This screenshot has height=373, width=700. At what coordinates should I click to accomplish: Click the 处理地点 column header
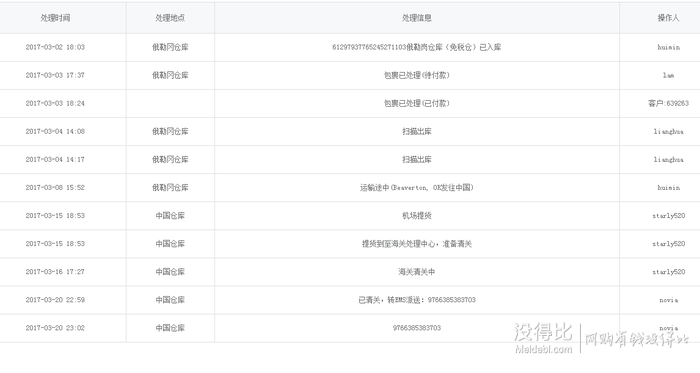pyautogui.click(x=170, y=18)
